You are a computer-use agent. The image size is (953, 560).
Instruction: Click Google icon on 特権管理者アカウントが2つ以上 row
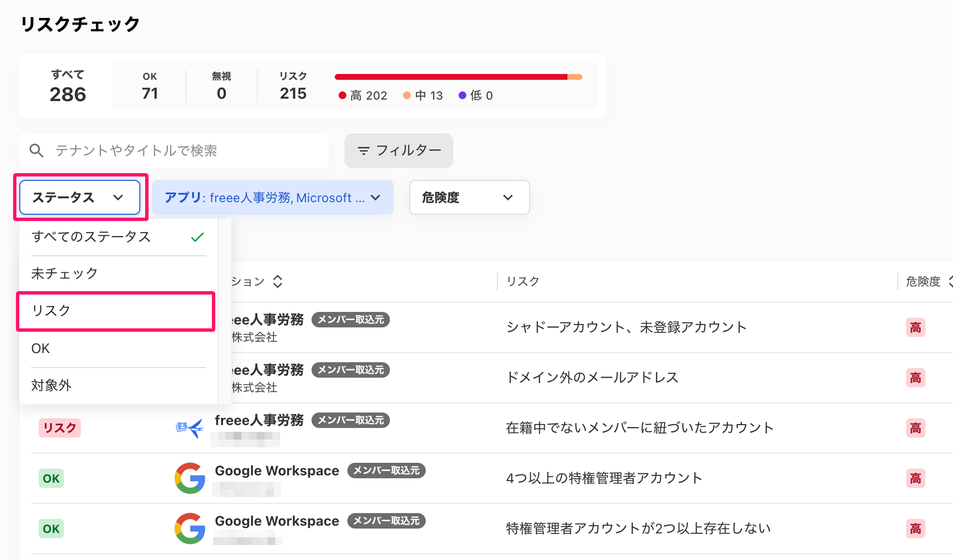tap(190, 529)
